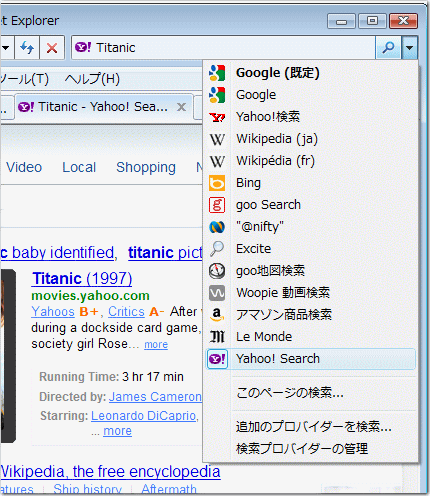
Task: Open James Cameron director link
Action: pyautogui.click(x=155, y=397)
